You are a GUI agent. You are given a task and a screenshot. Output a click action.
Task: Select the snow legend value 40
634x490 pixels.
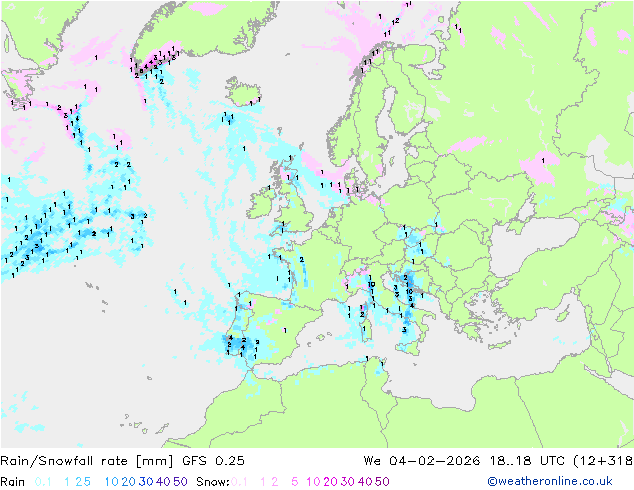tap(365, 482)
